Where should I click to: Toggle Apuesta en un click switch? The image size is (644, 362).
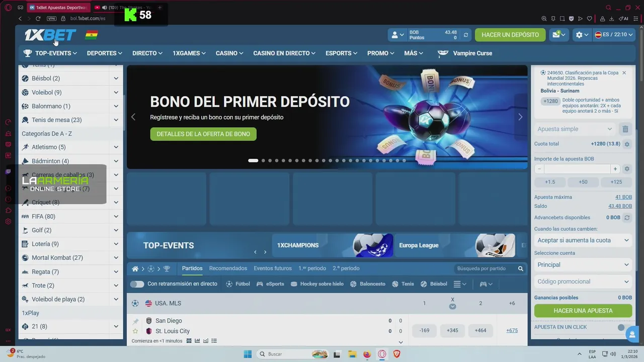624,327
